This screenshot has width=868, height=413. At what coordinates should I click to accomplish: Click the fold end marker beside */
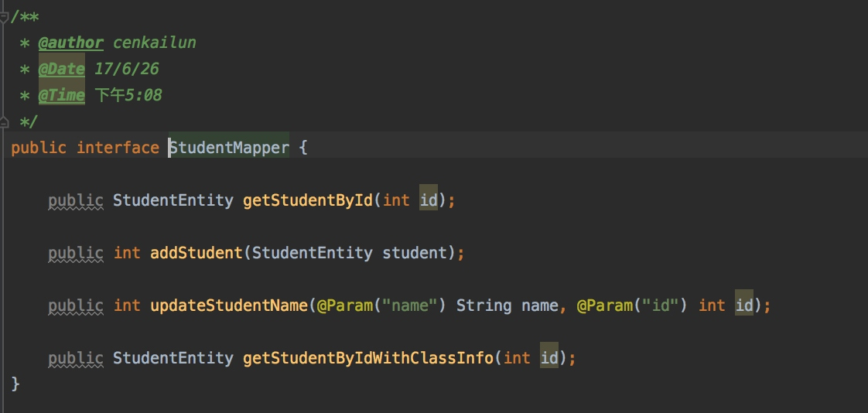(x=5, y=121)
